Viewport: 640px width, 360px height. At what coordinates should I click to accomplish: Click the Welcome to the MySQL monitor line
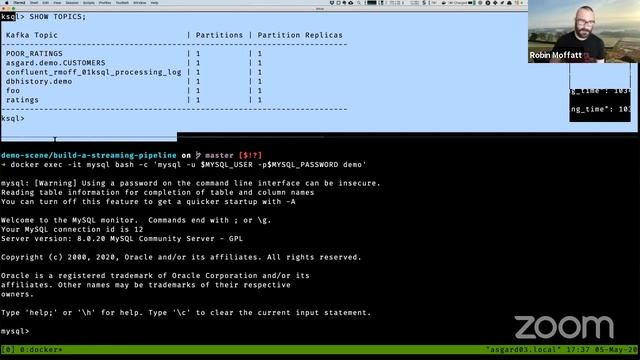(136, 220)
